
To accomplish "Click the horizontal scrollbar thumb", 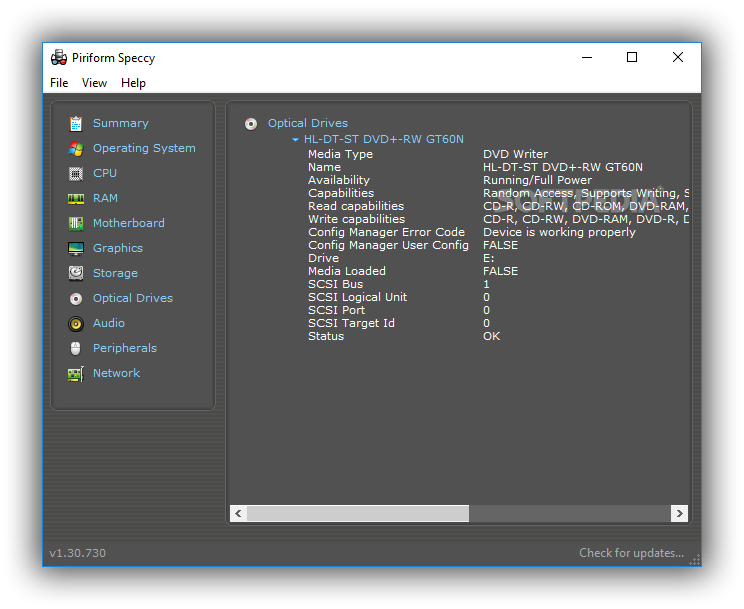I will coord(358,513).
